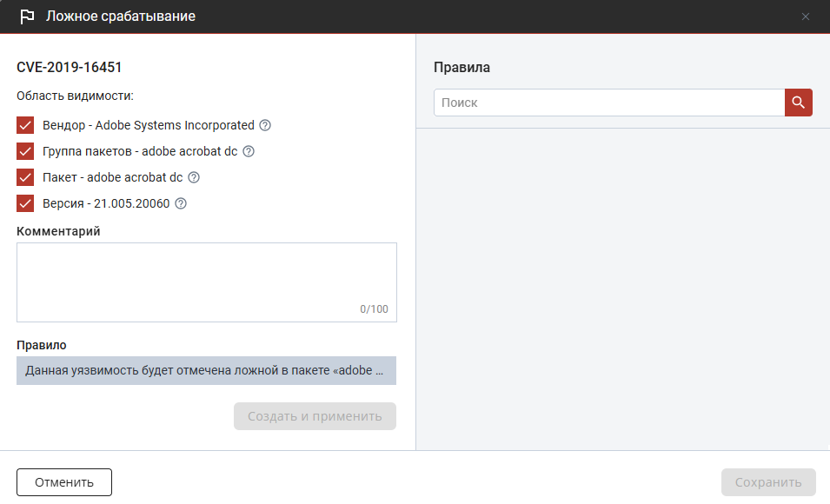Close the Ложное срабатывание dialog

[806, 17]
